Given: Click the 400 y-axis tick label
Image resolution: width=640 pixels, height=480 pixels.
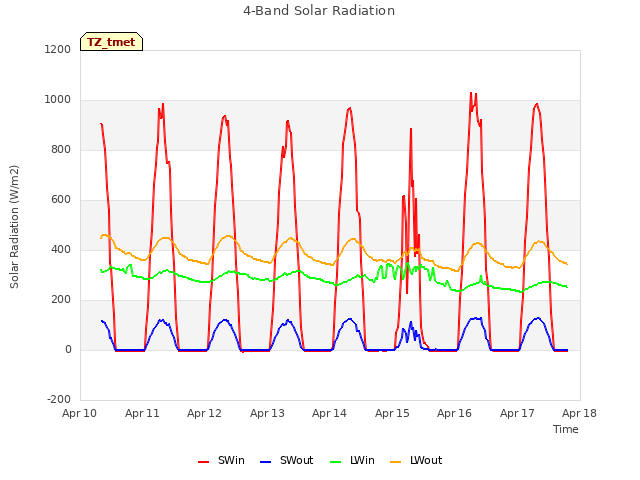Looking at the screenshot, I should point(61,249).
